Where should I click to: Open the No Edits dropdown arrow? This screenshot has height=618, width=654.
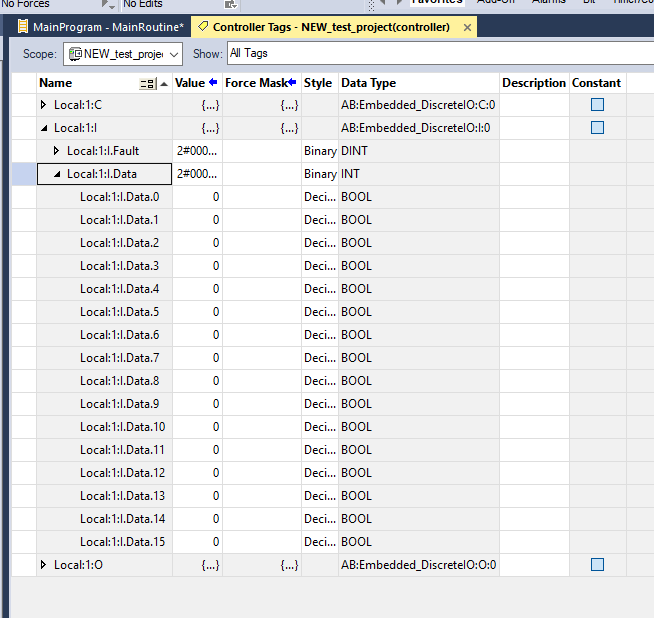pyautogui.click(x=227, y=4)
